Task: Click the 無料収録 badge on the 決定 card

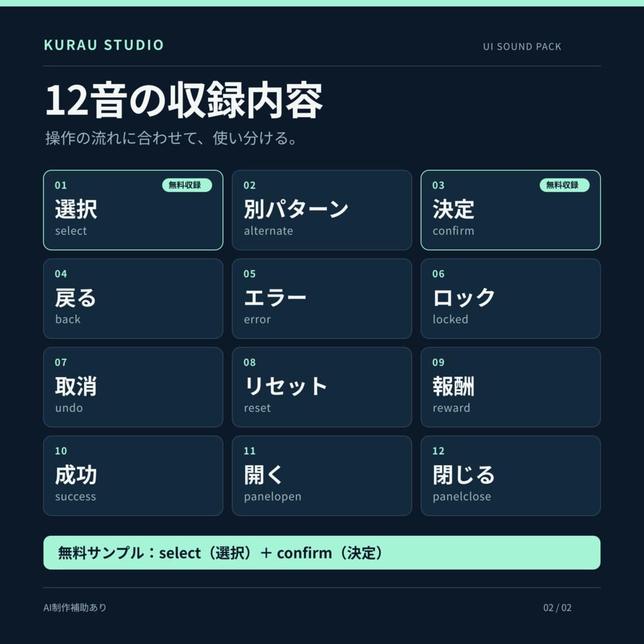Action: (564, 186)
